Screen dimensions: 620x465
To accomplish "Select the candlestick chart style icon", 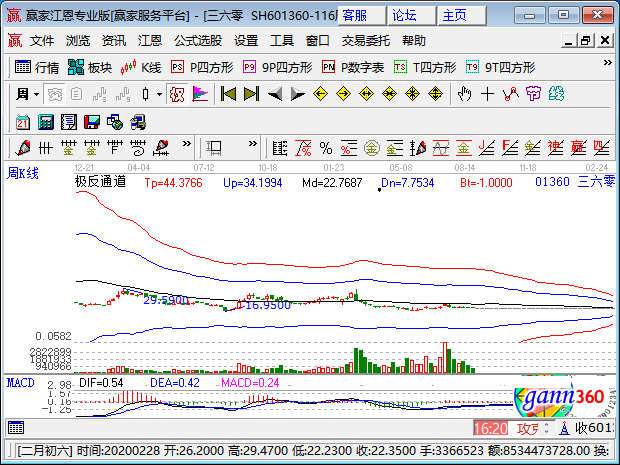I will click(x=146, y=94).
